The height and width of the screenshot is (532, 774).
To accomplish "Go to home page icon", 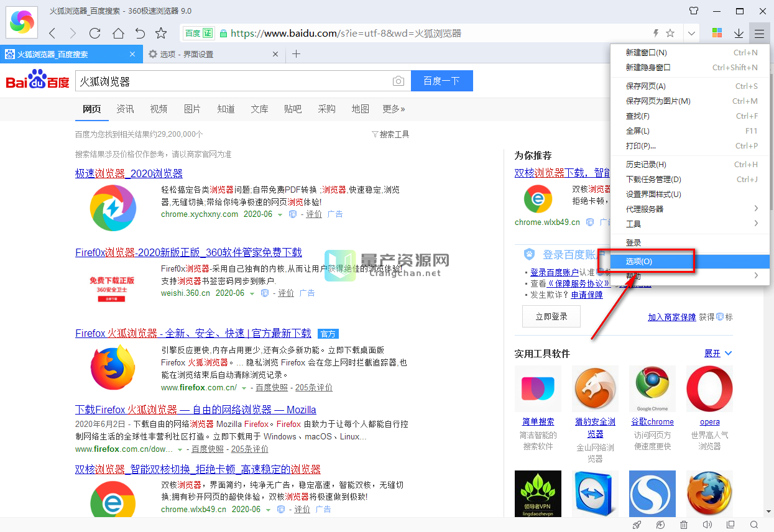I will (117, 33).
